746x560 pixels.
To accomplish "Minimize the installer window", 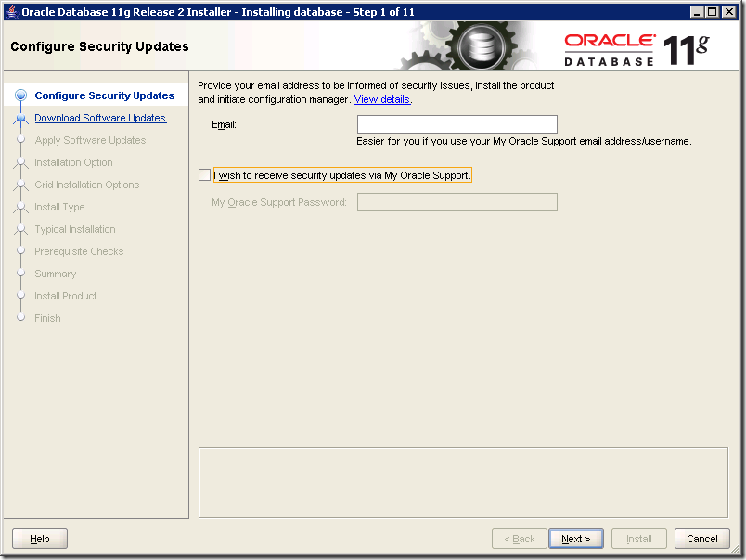I will coord(697,12).
